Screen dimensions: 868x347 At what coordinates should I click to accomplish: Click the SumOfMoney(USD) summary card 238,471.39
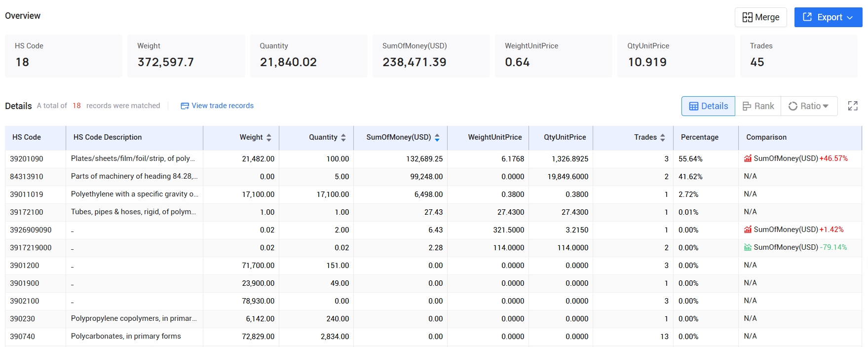pyautogui.click(x=431, y=56)
